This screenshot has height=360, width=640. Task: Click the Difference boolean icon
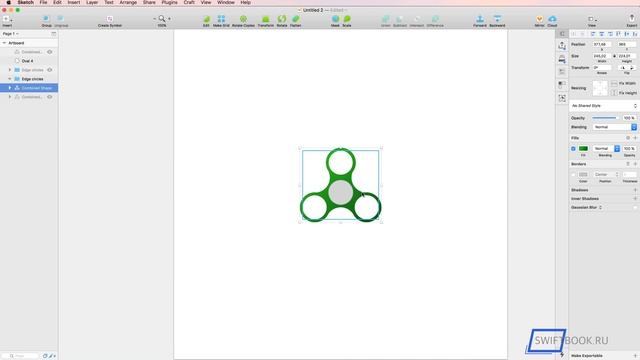[435, 19]
